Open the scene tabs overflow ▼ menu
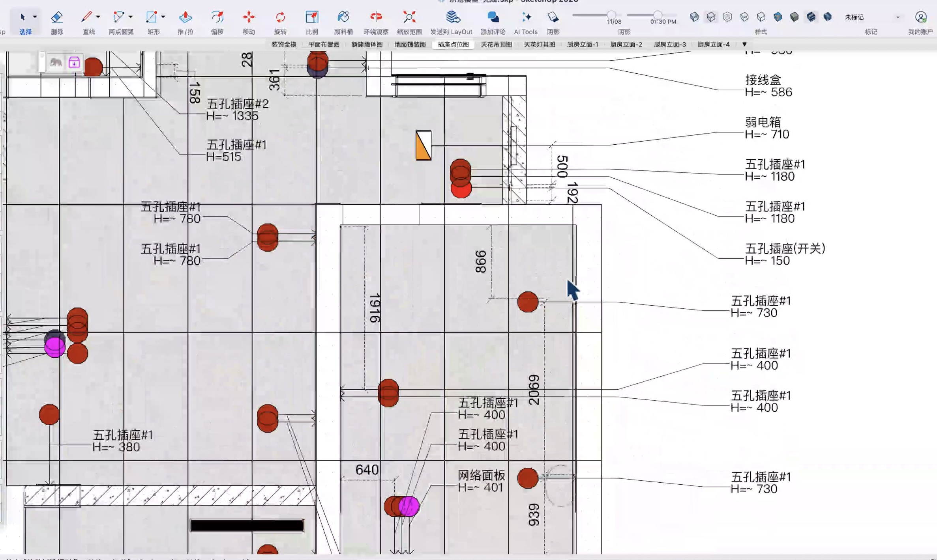 744,45
